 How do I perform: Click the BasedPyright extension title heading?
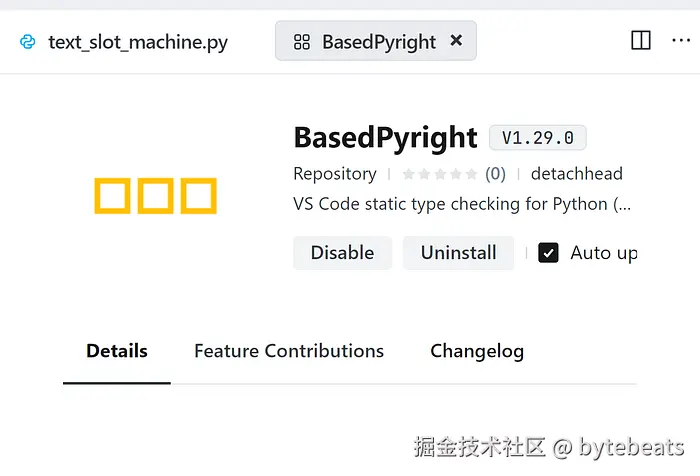pos(386,138)
